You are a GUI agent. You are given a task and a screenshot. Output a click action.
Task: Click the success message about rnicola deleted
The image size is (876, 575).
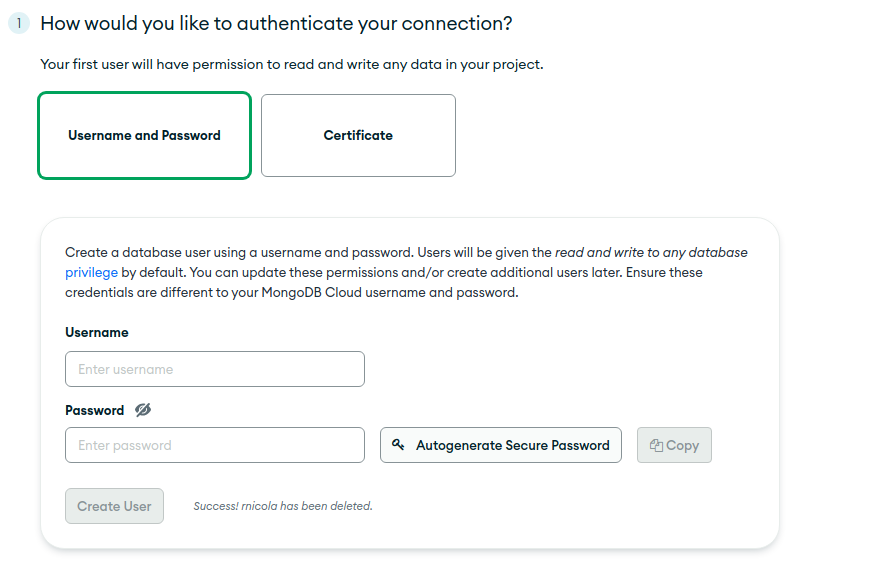click(283, 506)
